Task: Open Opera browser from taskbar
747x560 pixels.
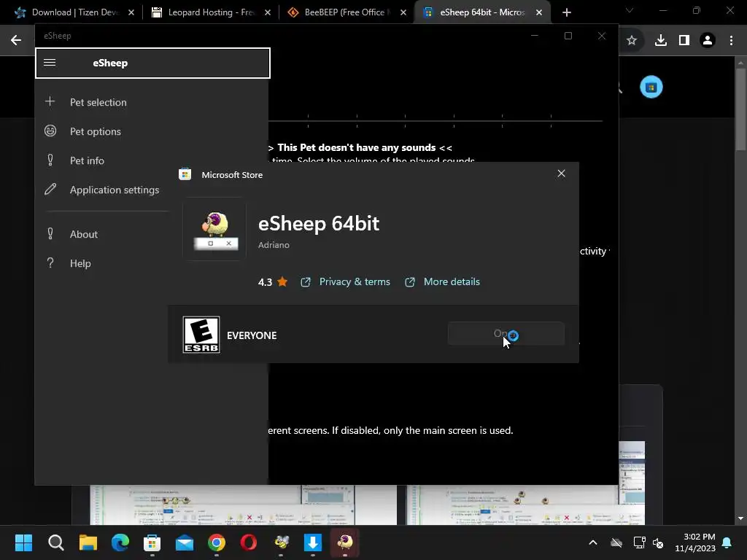Action: click(249, 542)
